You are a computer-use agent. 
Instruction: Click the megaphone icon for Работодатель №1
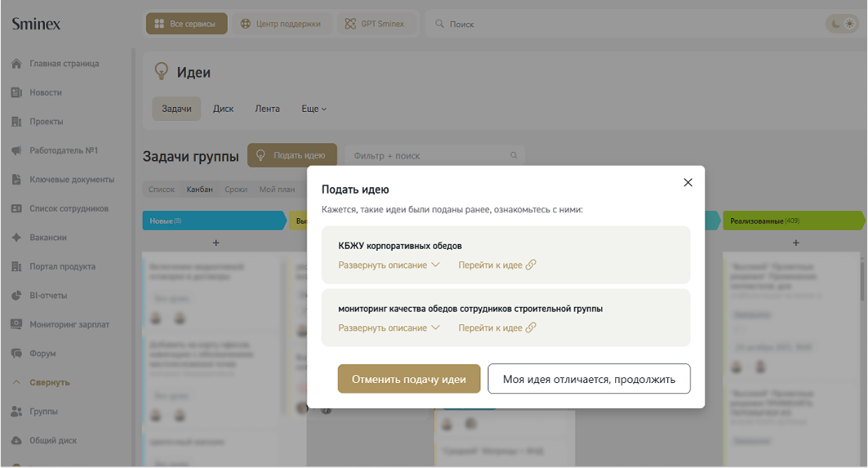click(x=16, y=151)
